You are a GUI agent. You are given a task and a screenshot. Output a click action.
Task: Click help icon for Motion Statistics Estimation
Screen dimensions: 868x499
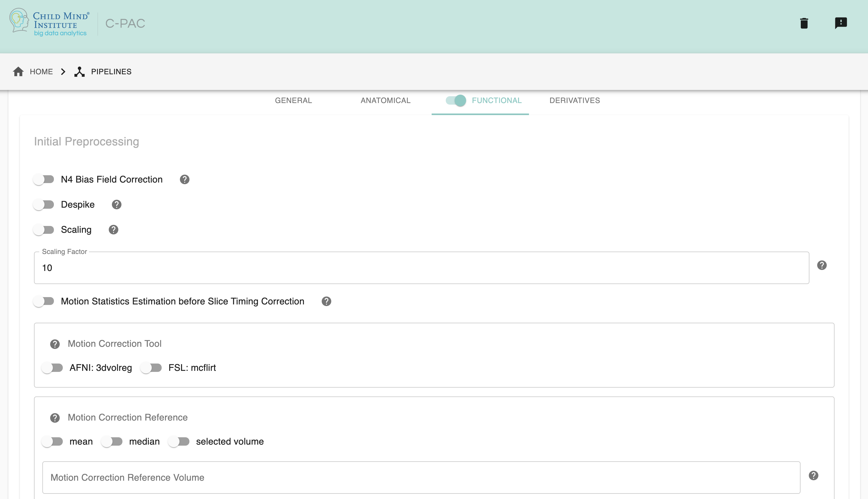click(326, 301)
